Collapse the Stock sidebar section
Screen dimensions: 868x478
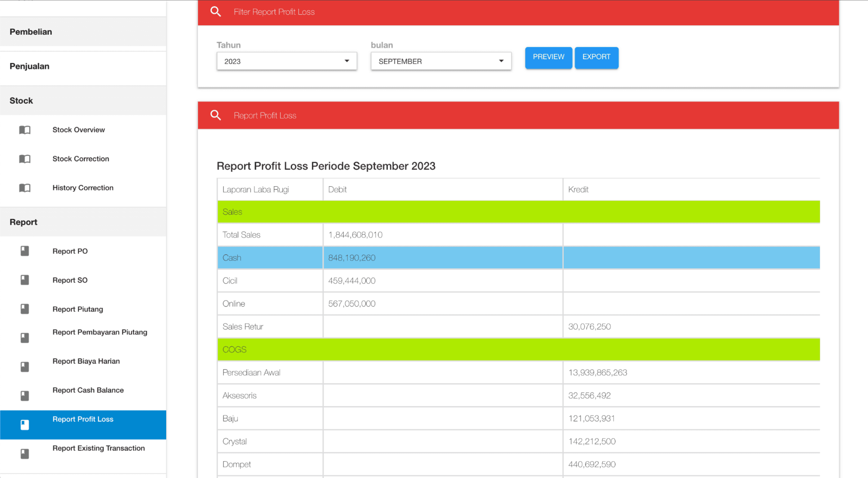(x=83, y=101)
